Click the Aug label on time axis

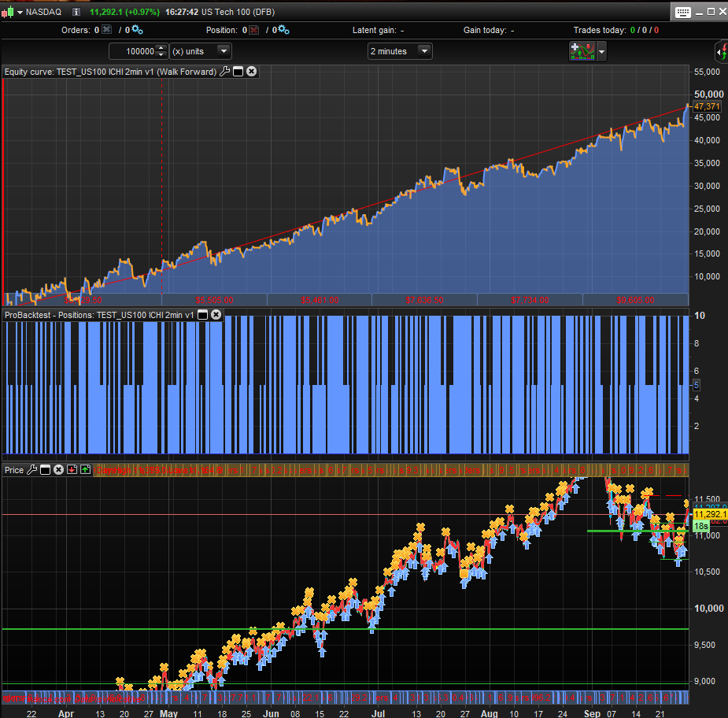[490, 713]
